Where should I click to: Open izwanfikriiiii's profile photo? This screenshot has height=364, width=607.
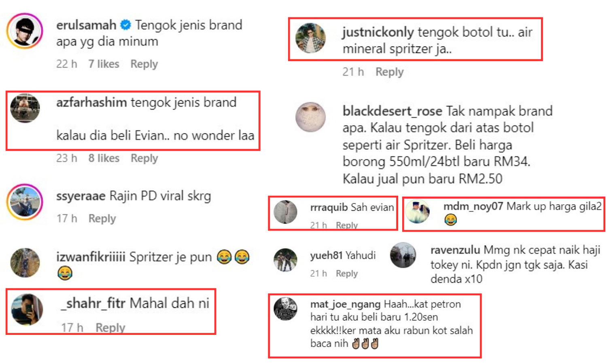[x=25, y=262]
